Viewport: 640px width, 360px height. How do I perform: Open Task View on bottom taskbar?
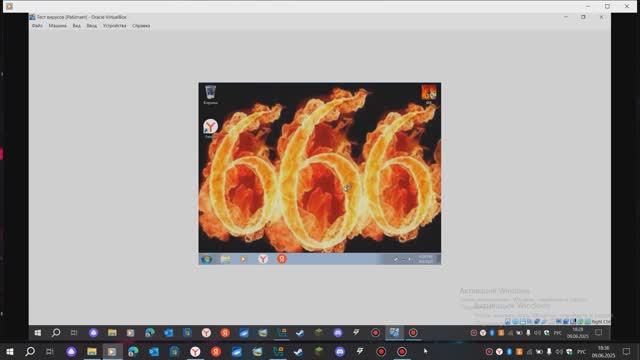50,351
